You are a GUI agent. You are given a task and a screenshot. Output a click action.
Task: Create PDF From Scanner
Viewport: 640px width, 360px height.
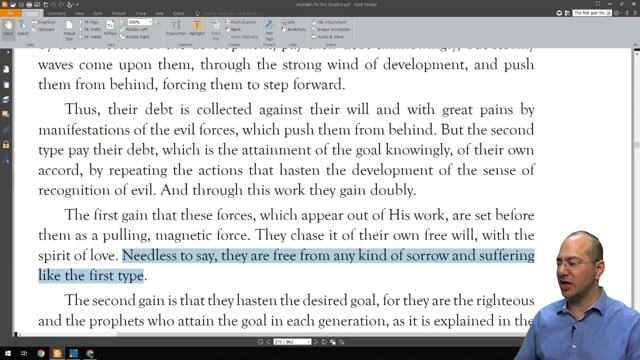click(x=241, y=22)
